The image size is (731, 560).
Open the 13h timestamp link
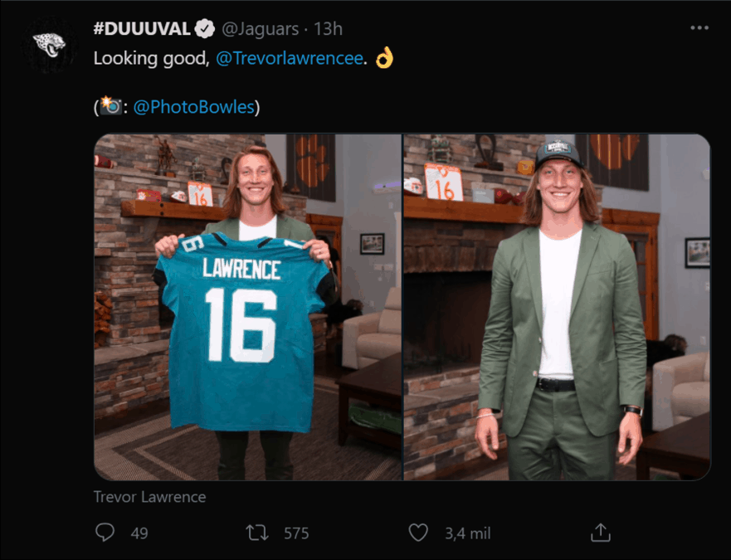click(329, 29)
